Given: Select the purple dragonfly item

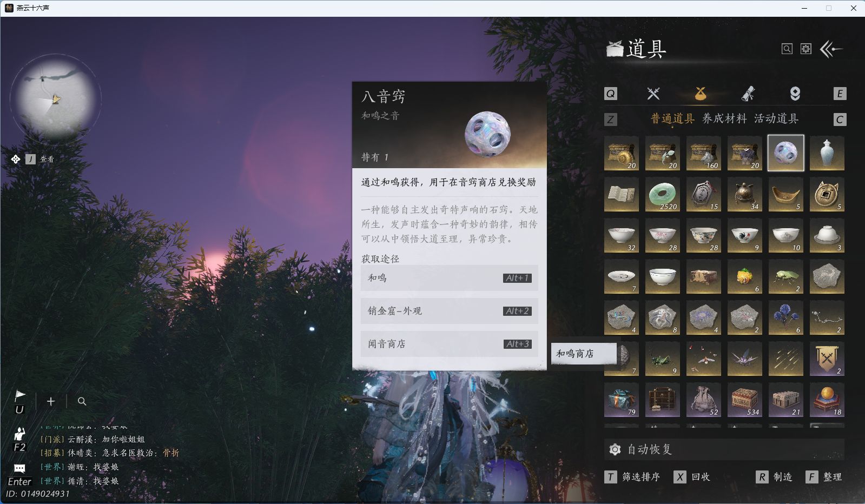Looking at the screenshot, I should click(744, 359).
